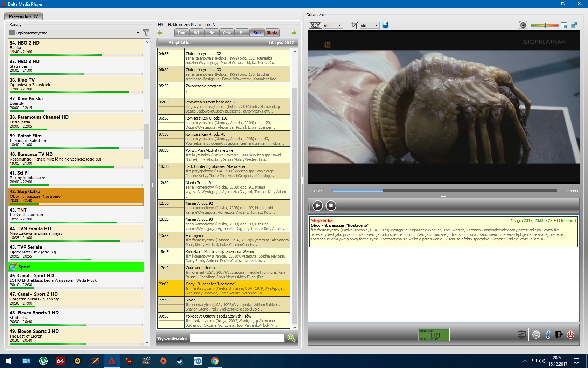588x368 pixels.
Task: Open Windows Start menu
Action: (x=8, y=361)
